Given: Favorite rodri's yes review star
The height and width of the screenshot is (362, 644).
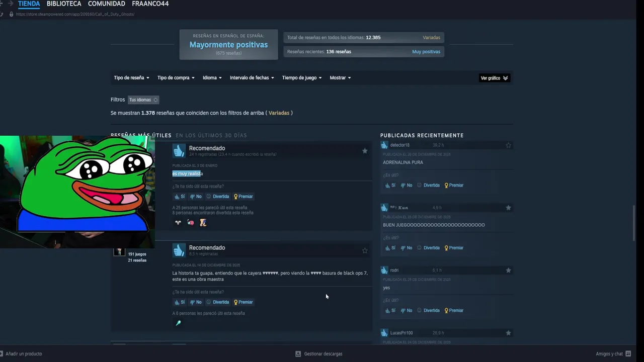Looking at the screenshot, I should (x=508, y=270).
